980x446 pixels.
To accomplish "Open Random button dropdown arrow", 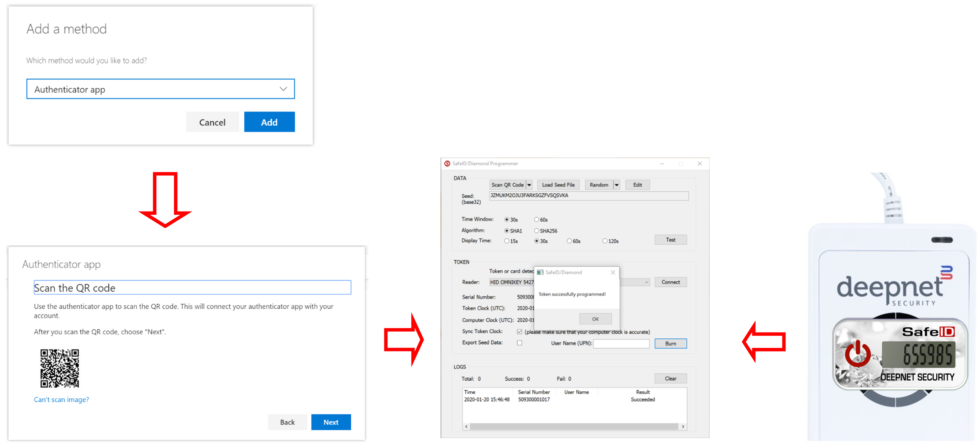I will click(617, 185).
